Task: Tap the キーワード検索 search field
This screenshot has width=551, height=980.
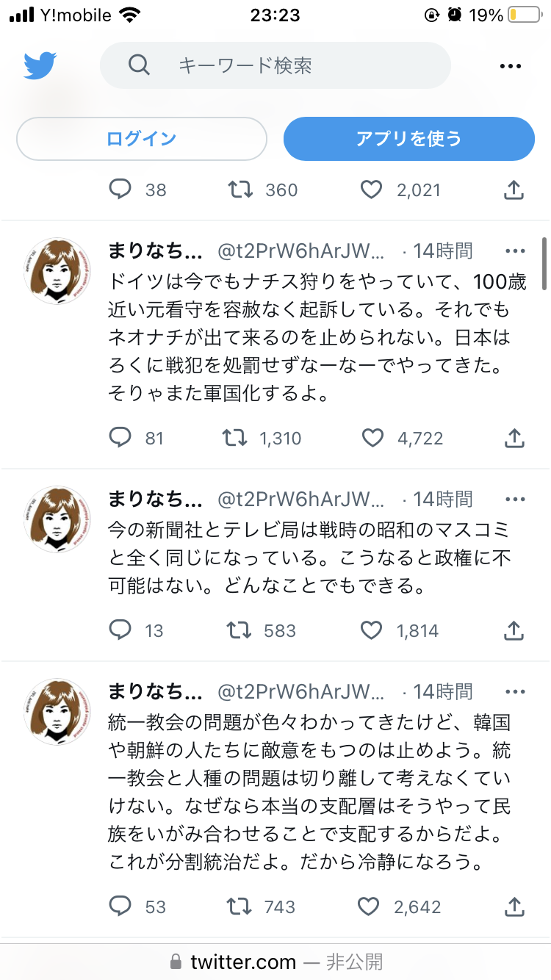Action: coord(275,65)
